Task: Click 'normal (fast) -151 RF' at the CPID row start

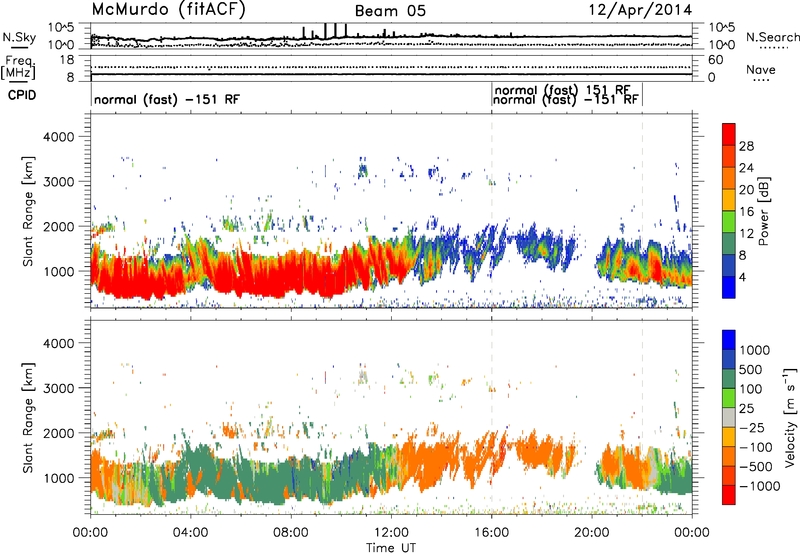Action: [167, 99]
